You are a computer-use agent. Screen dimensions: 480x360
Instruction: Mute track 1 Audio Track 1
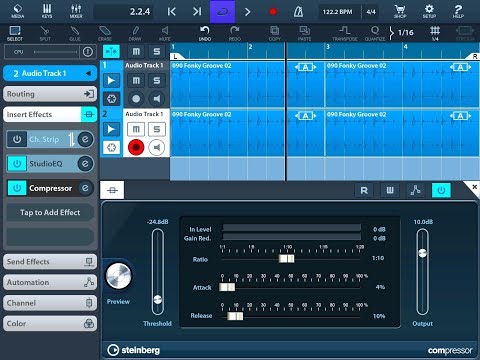coord(136,80)
